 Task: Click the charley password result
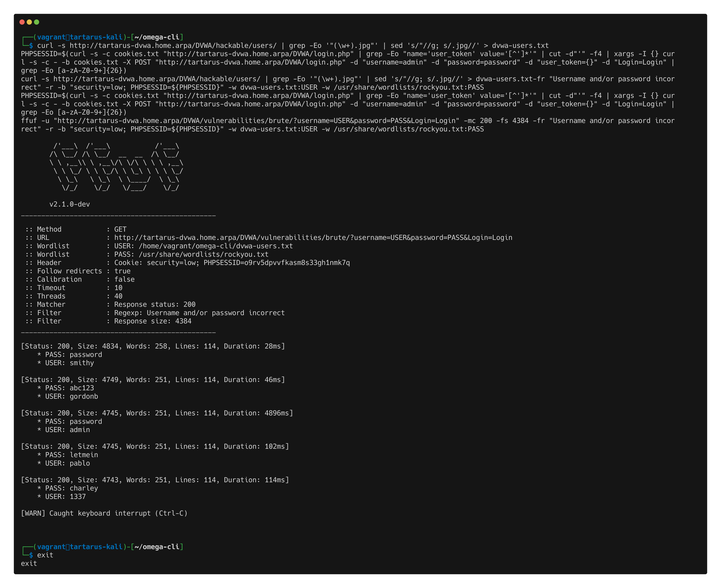click(x=84, y=488)
